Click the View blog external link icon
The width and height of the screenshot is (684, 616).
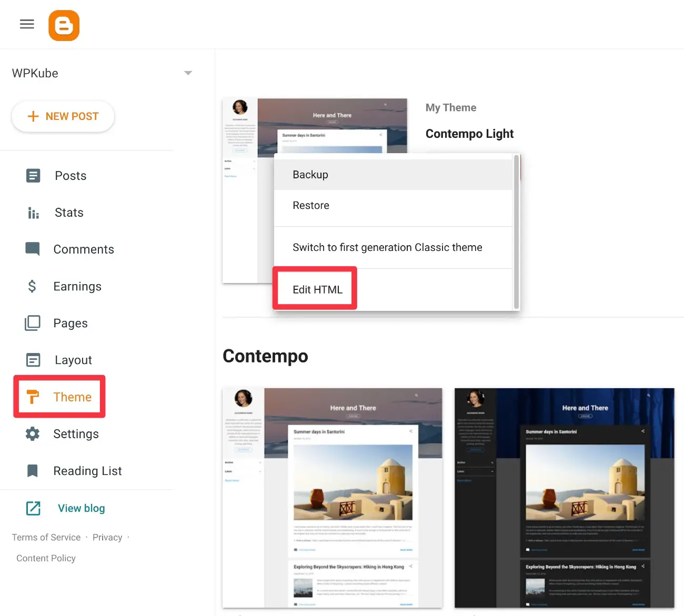33,508
